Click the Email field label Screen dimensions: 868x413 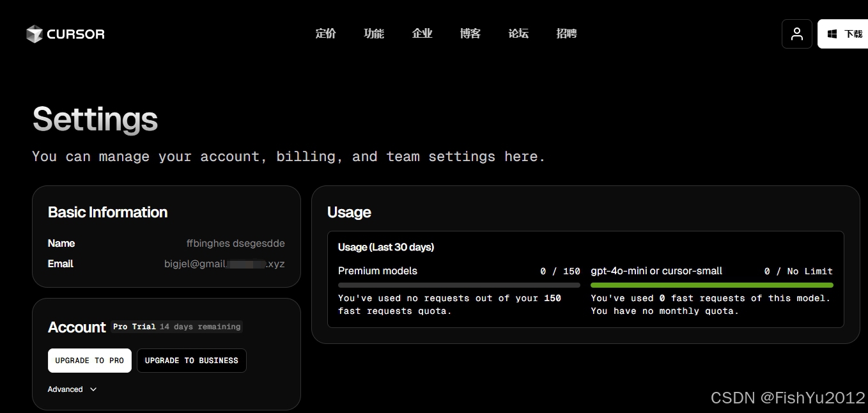(61, 264)
